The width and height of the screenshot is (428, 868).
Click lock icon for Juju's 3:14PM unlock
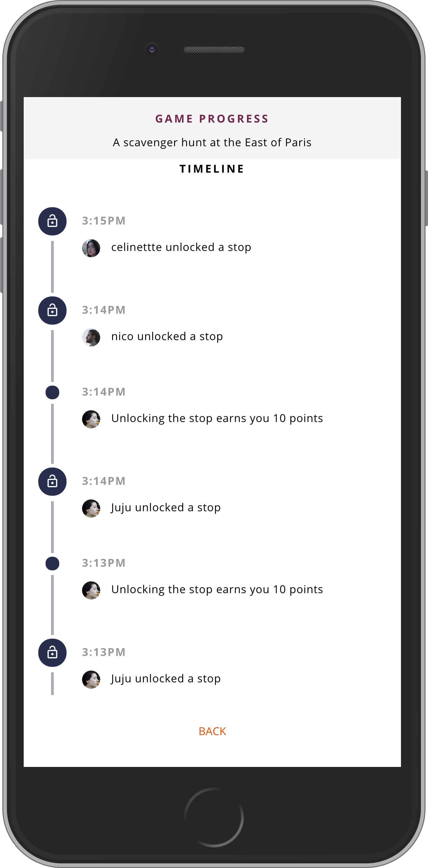(x=52, y=481)
